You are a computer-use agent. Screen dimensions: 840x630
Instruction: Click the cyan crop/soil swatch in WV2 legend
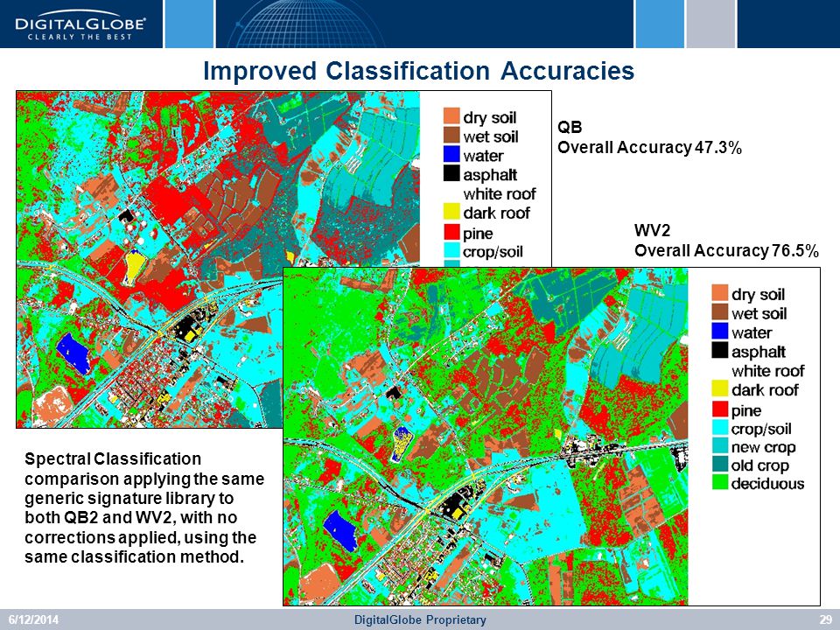[720, 428]
